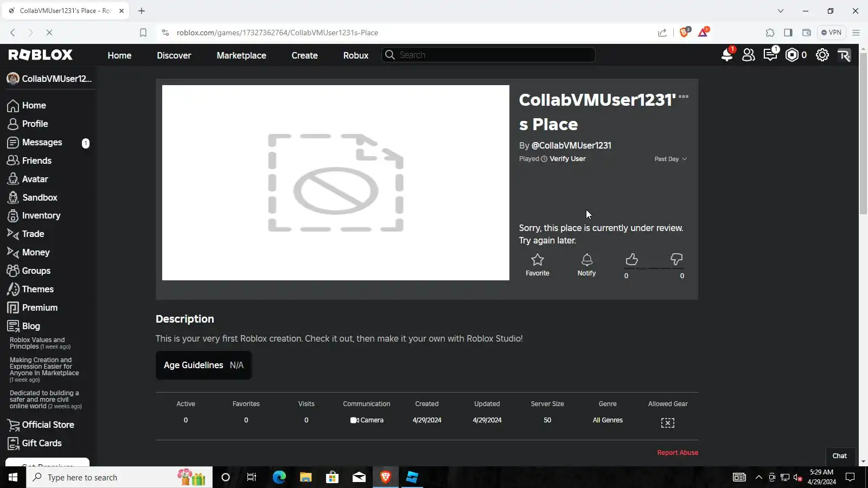Image resolution: width=868 pixels, height=488 pixels.
Task: Click the Windows Start button
Action: (x=13, y=477)
